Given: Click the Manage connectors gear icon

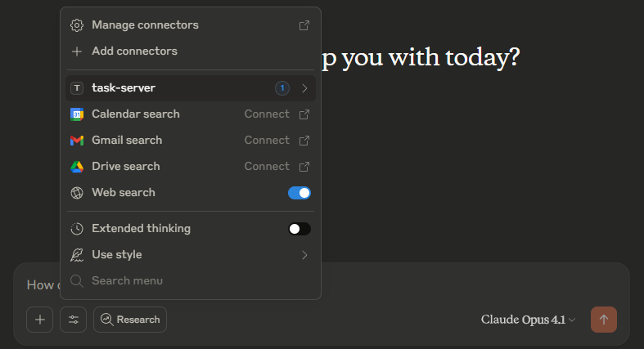Looking at the screenshot, I should coord(77,25).
